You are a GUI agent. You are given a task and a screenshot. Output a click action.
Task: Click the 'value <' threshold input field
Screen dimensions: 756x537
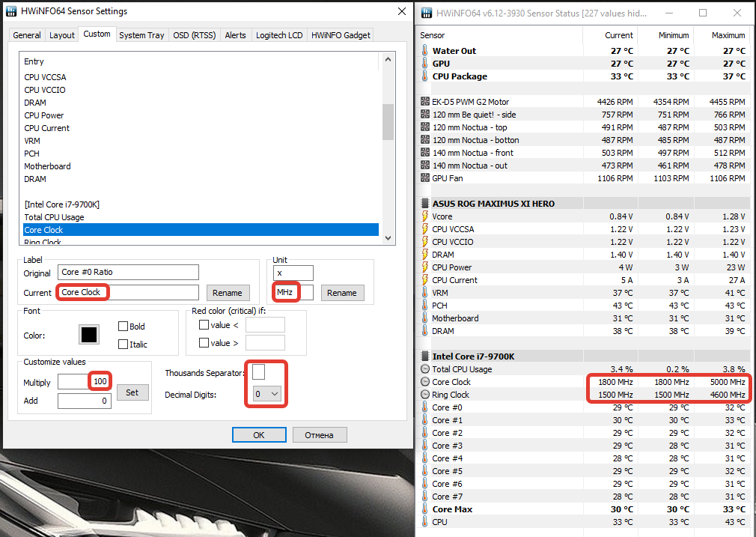(x=265, y=325)
